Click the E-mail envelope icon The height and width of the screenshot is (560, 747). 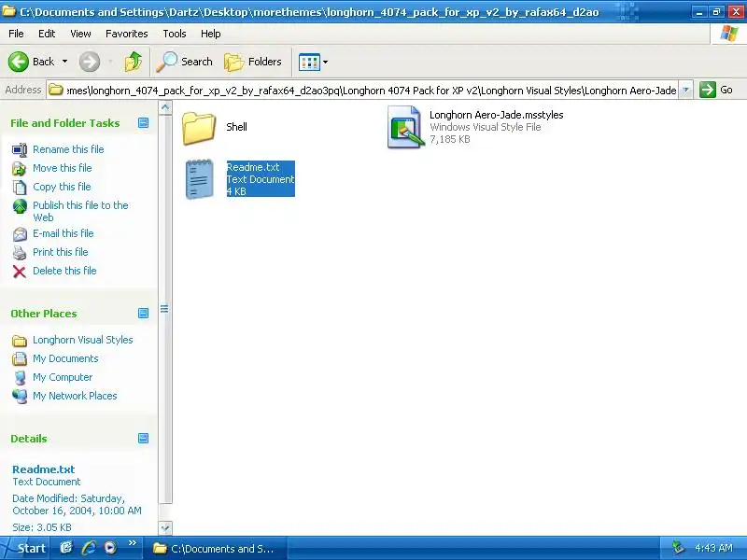[x=20, y=234]
